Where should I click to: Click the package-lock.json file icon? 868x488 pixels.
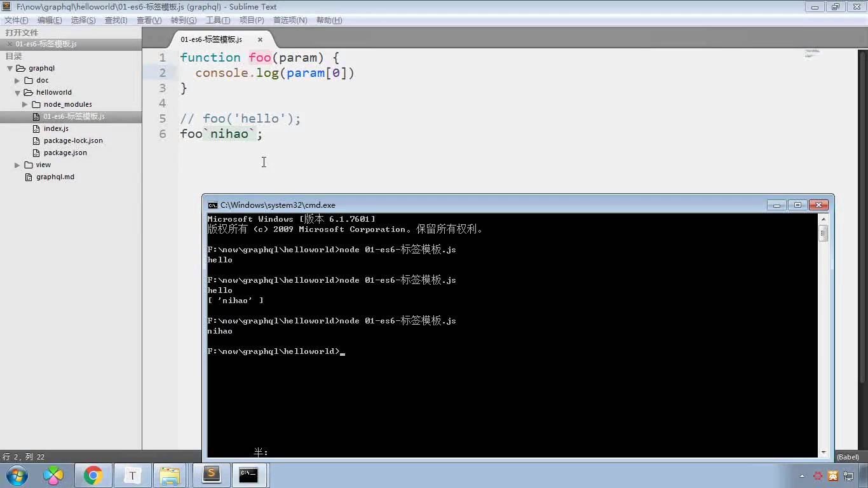[37, 140]
